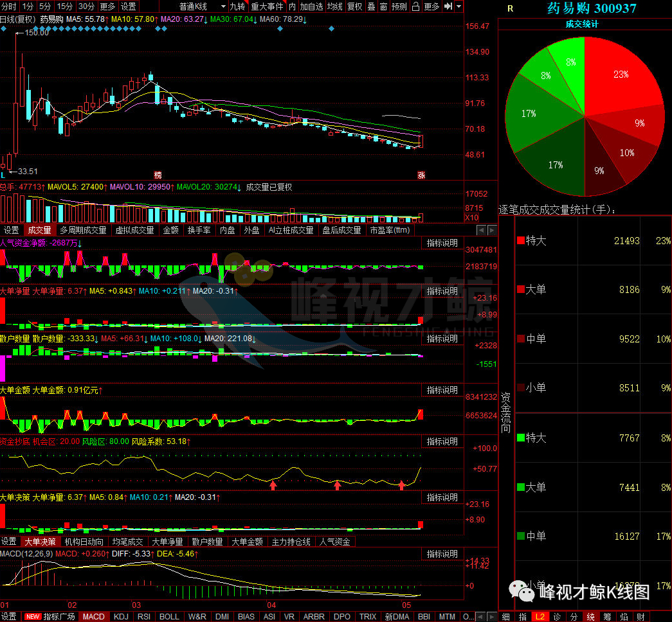Open 指标说明 for 人气资金净额
Viewport: 672px width, 622px height.
coord(442,244)
